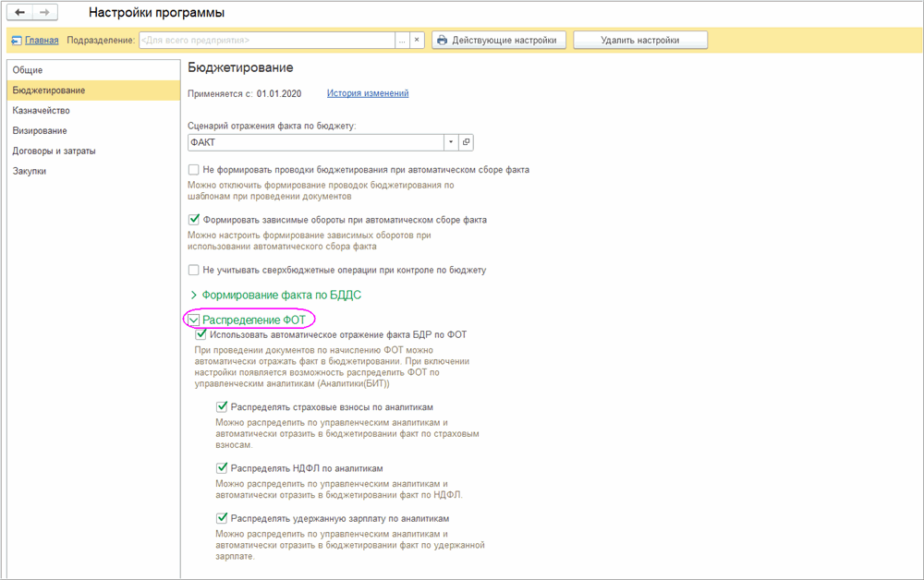Open the ФАКТ scenario item via open icon

466,142
